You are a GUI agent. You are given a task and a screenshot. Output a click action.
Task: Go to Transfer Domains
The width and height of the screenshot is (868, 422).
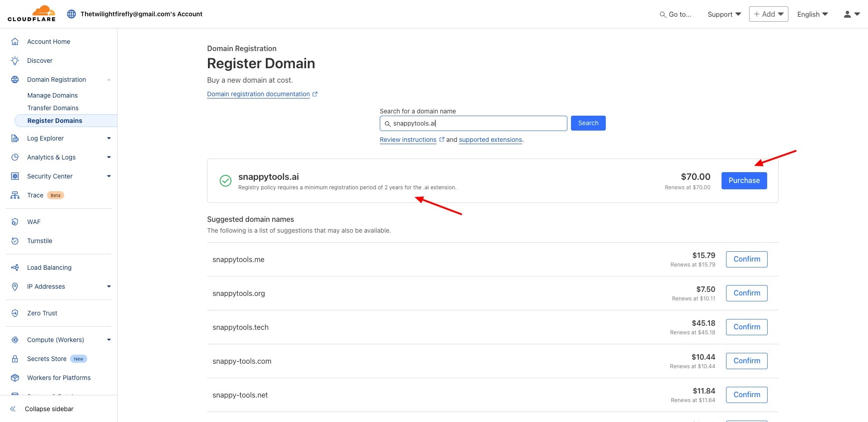click(x=53, y=108)
